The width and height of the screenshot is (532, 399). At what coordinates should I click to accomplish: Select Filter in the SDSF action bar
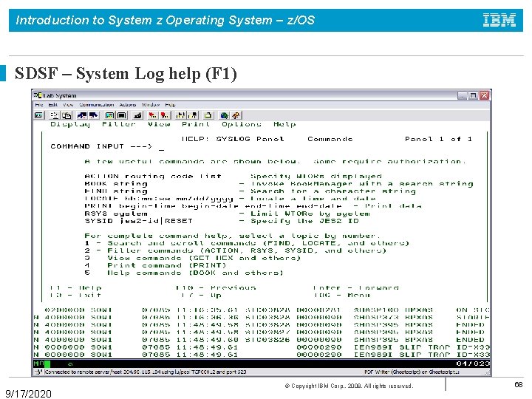tap(118, 124)
